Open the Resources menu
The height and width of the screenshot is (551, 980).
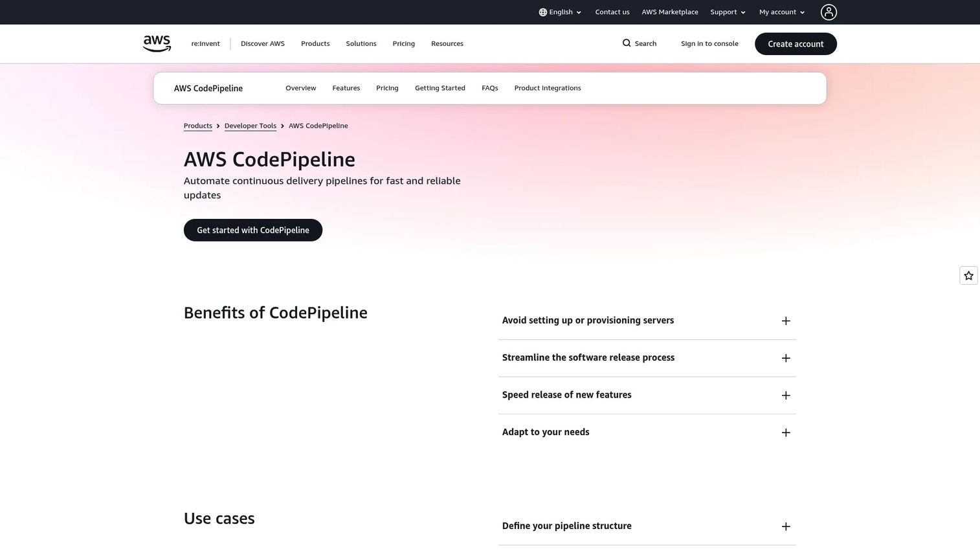447,44
